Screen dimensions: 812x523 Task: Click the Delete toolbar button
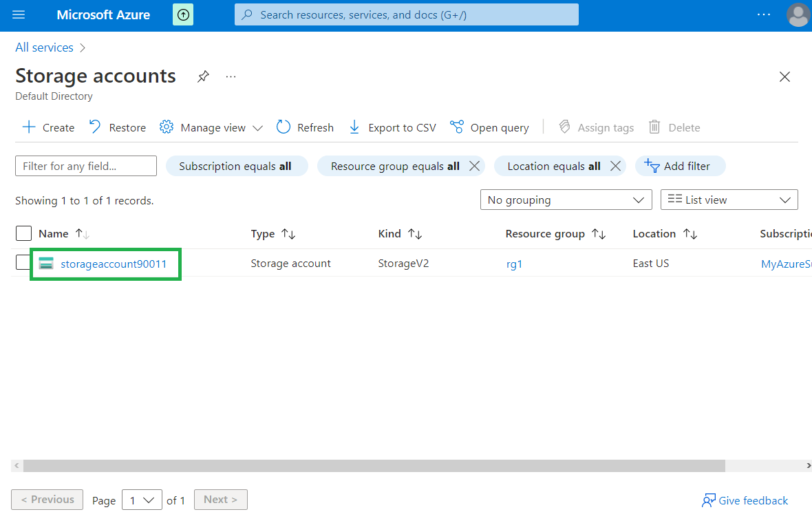pyautogui.click(x=674, y=127)
